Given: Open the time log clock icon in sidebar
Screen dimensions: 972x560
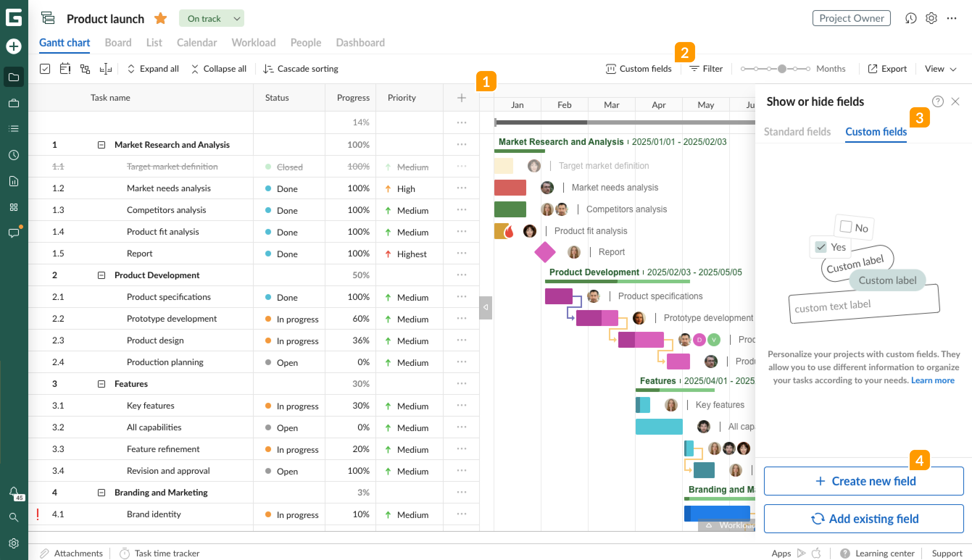Looking at the screenshot, I should coord(14,155).
